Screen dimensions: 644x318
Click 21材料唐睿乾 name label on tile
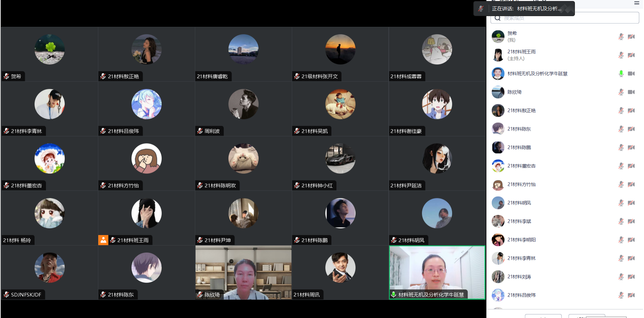212,76
